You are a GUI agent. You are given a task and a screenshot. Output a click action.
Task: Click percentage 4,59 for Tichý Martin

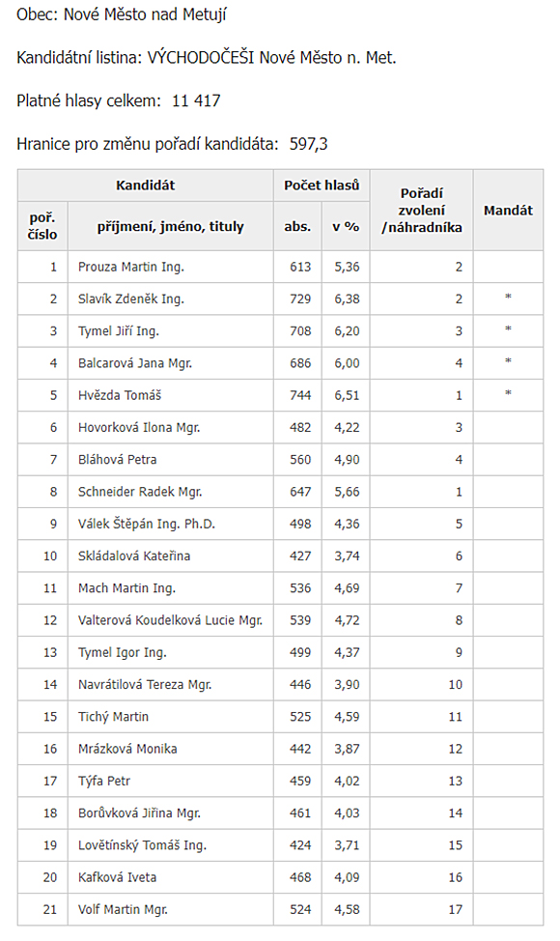coord(348,717)
